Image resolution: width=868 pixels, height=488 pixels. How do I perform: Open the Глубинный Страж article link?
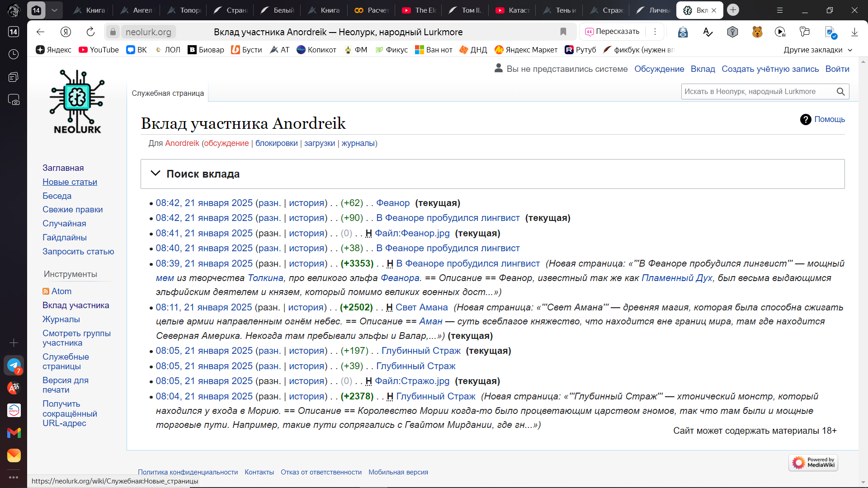tap(421, 351)
